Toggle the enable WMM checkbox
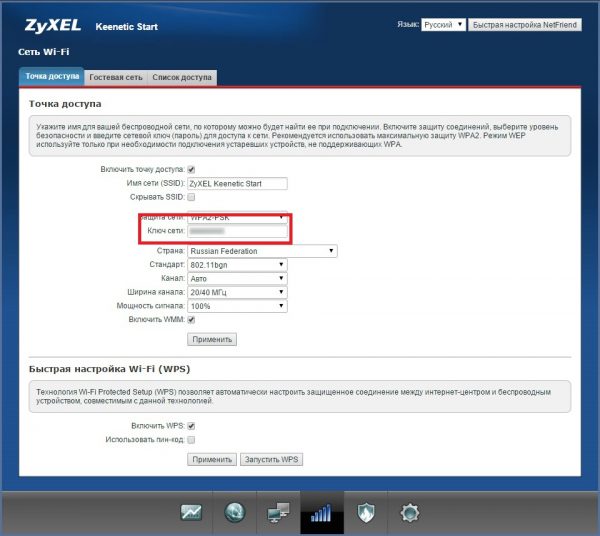Image resolution: width=600 pixels, height=536 pixels. [191, 319]
